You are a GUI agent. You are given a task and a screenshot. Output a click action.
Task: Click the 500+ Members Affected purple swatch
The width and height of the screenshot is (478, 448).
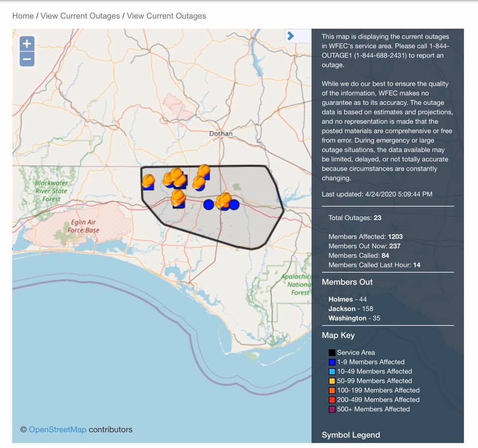pos(332,409)
